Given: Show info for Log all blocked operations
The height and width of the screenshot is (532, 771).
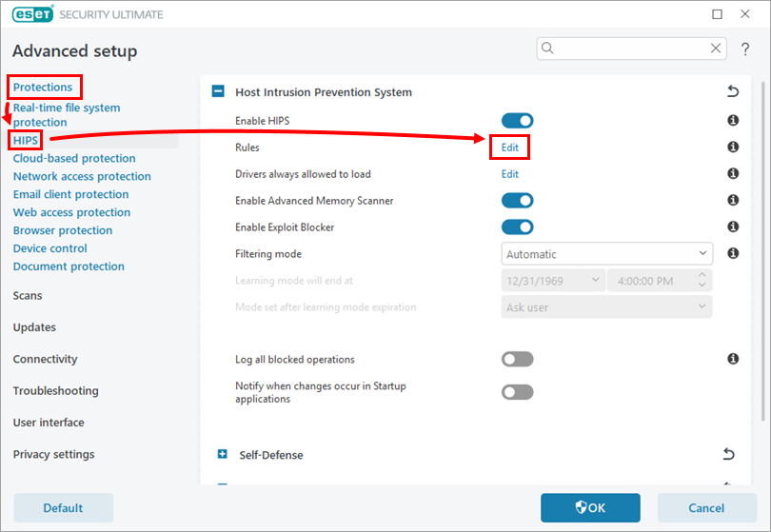Looking at the screenshot, I should pyautogui.click(x=733, y=359).
